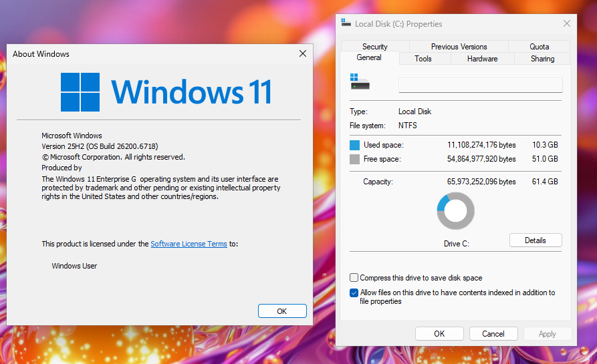Click the disk usage donut chart

[455, 210]
